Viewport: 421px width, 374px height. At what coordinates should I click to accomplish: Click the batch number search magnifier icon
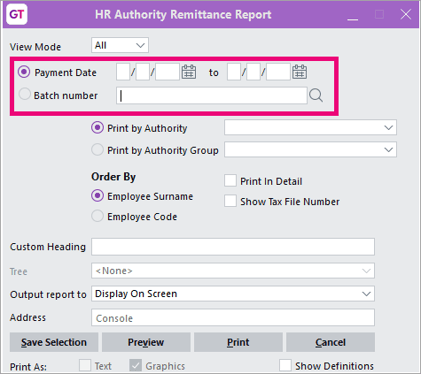click(316, 96)
